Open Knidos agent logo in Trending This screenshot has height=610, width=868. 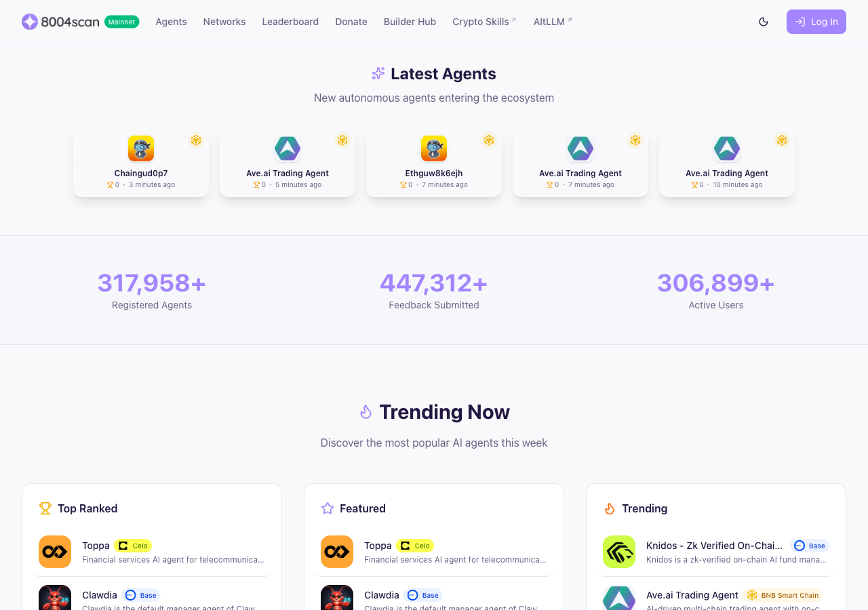click(x=619, y=552)
